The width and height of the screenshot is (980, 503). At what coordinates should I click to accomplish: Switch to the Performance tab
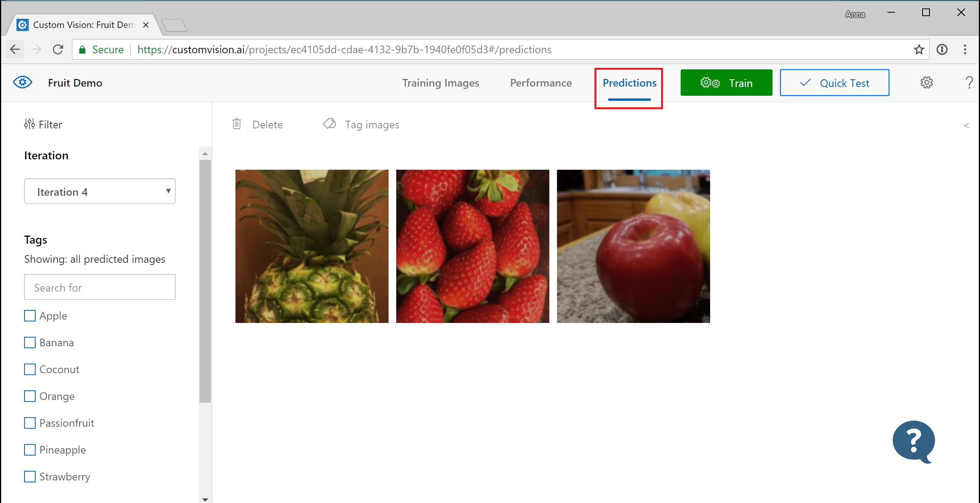(x=541, y=82)
